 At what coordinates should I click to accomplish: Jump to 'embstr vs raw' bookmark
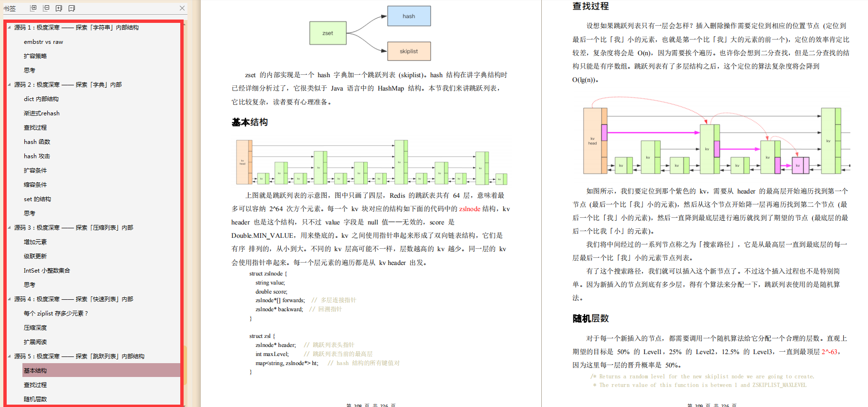pyautogui.click(x=43, y=42)
